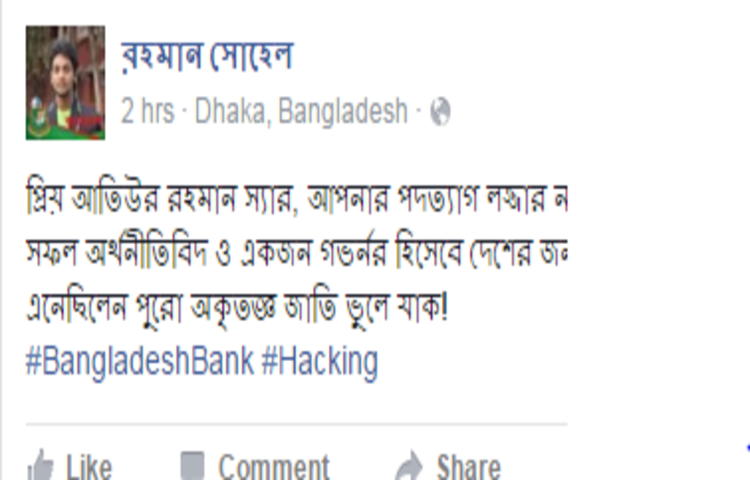
Task: Click the globe public privacy icon
Action: pyautogui.click(x=440, y=111)
